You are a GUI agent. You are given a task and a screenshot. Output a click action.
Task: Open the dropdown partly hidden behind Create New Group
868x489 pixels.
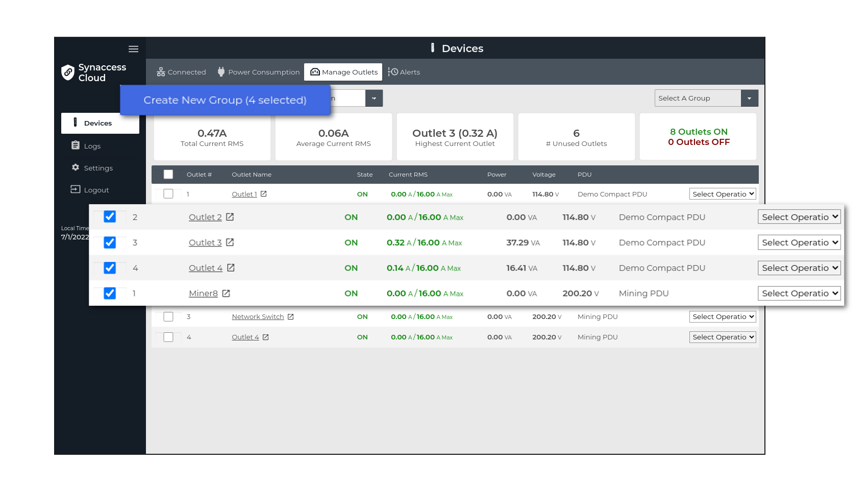tap(374, 98)
